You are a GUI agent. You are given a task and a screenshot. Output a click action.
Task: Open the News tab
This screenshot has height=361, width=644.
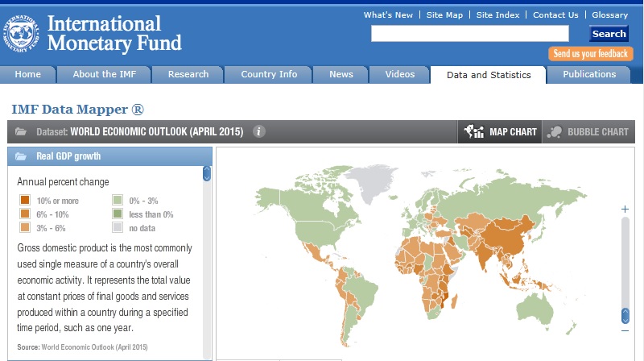pos(341,74)
